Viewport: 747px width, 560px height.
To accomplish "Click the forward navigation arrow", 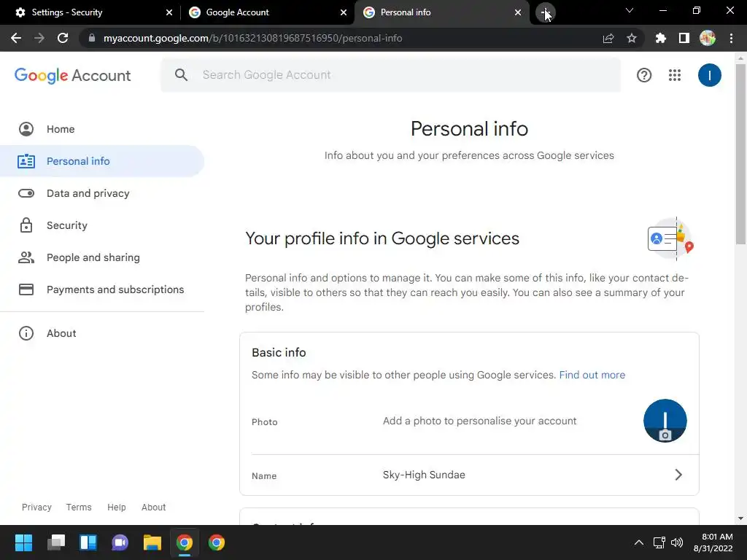I will coord(39,38).
